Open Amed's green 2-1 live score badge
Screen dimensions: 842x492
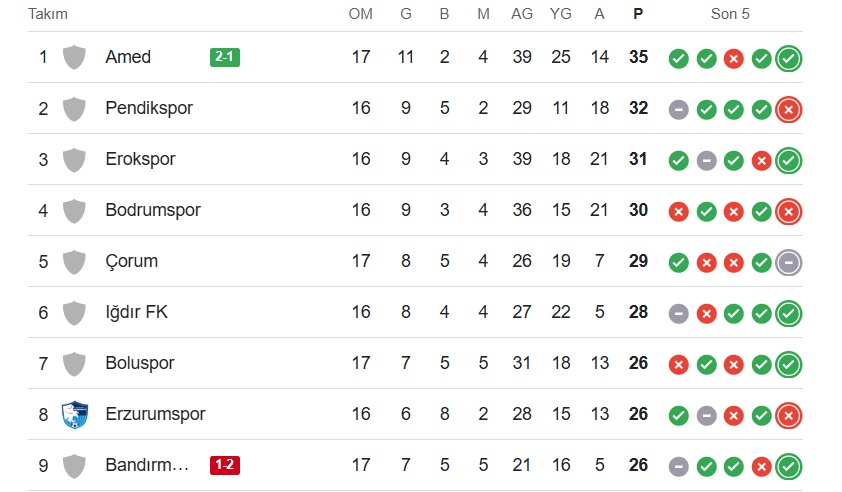[x=225, y=57]
